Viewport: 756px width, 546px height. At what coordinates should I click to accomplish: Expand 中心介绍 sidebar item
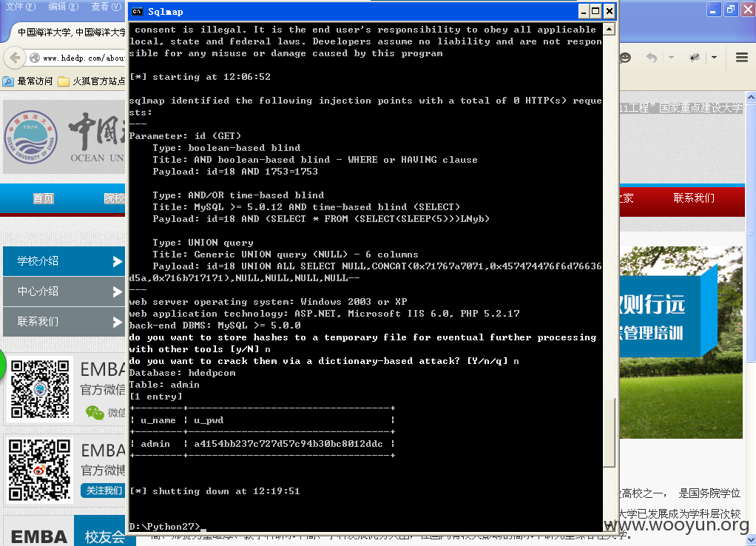(x=64, y=291)
